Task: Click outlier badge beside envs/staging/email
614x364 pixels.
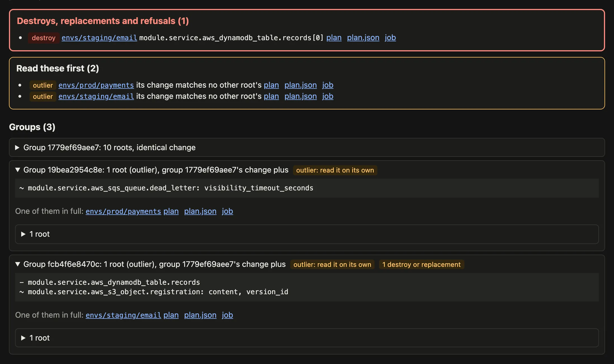Action: coord(43,97)
